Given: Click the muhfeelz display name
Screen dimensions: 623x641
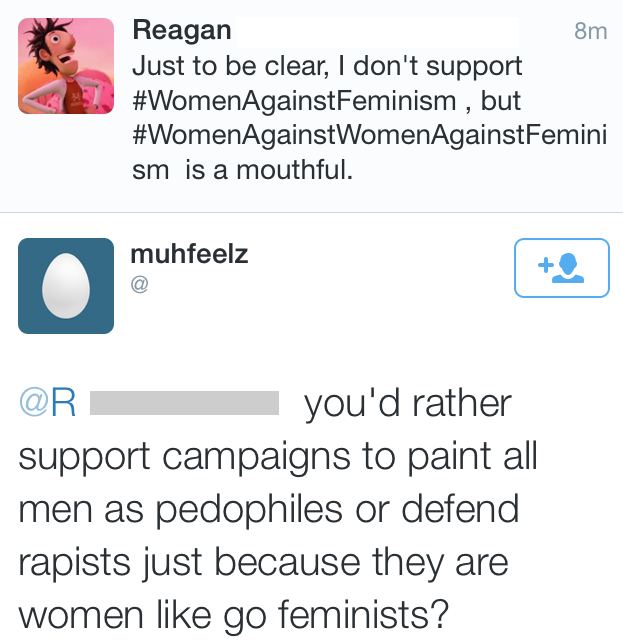Looking at the screenshot, I should coord(189,254).
